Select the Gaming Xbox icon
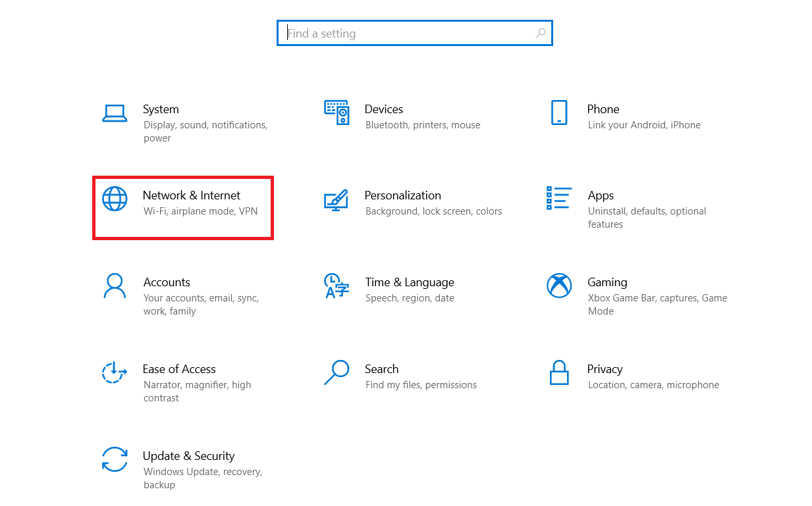This screenshot has height=506, width=812. coord(559,286)
